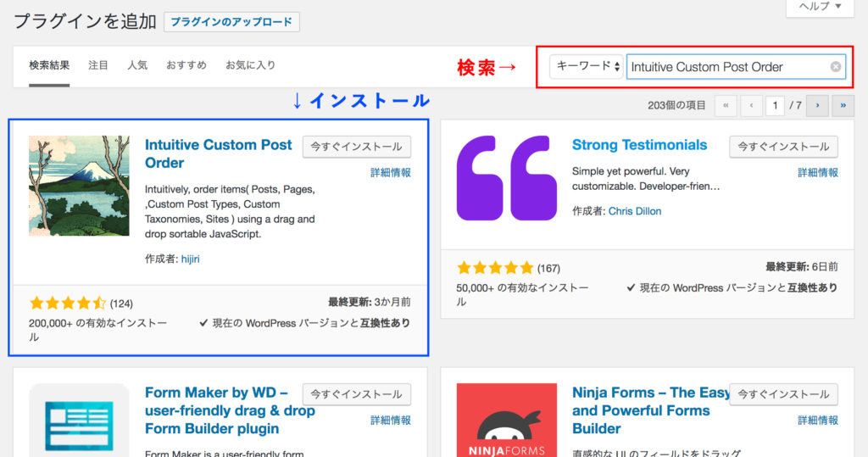The image size is (868, 457).
Task: Switch to the 注目 tab
Action: pos(98,65)
